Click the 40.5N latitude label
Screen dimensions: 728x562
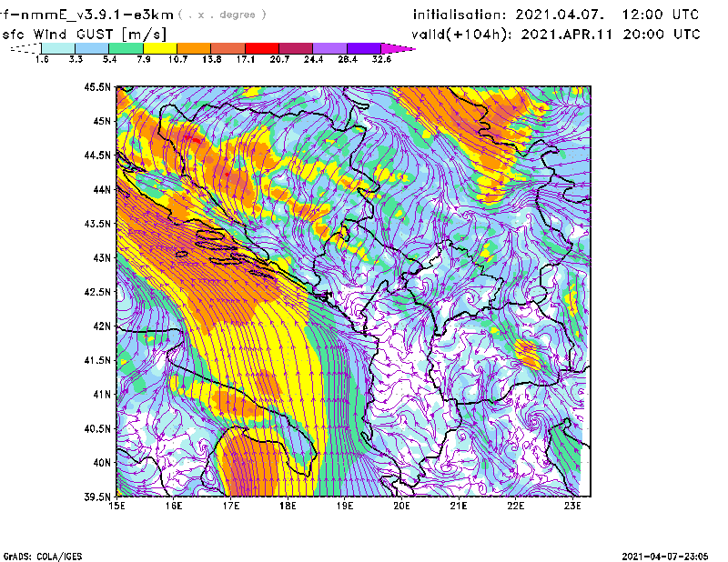coord(98,429)
